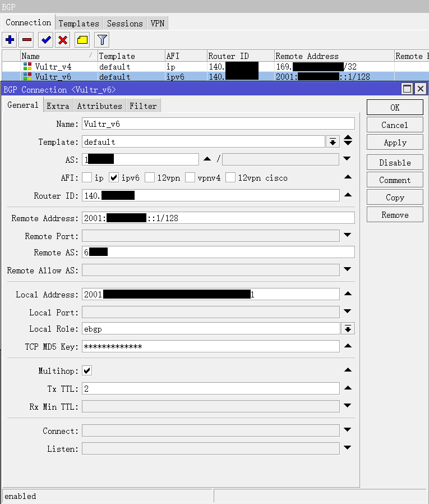Open the filter funnel icon
The image size is (429, 504).
tap(102, 40)
